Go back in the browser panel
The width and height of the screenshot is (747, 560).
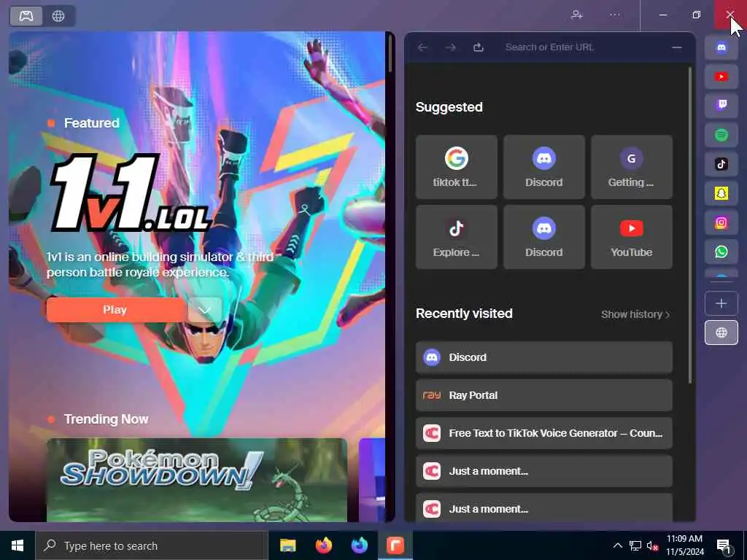[422, 47]
